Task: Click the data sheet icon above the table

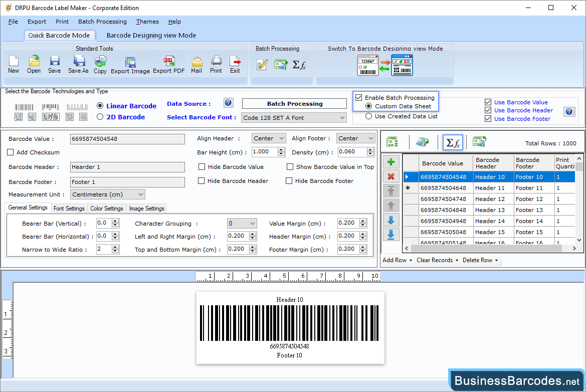Action: click(422, 142)
